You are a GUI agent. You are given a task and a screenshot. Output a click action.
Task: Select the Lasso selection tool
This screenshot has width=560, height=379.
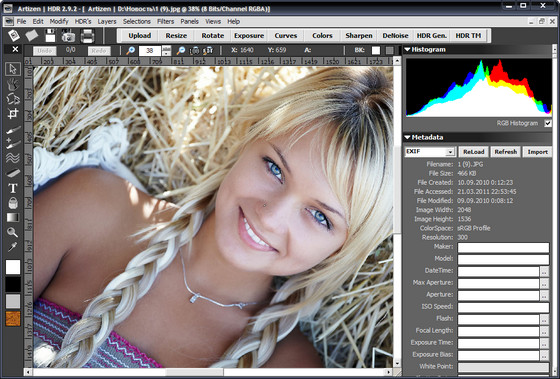tap(13, 99)
